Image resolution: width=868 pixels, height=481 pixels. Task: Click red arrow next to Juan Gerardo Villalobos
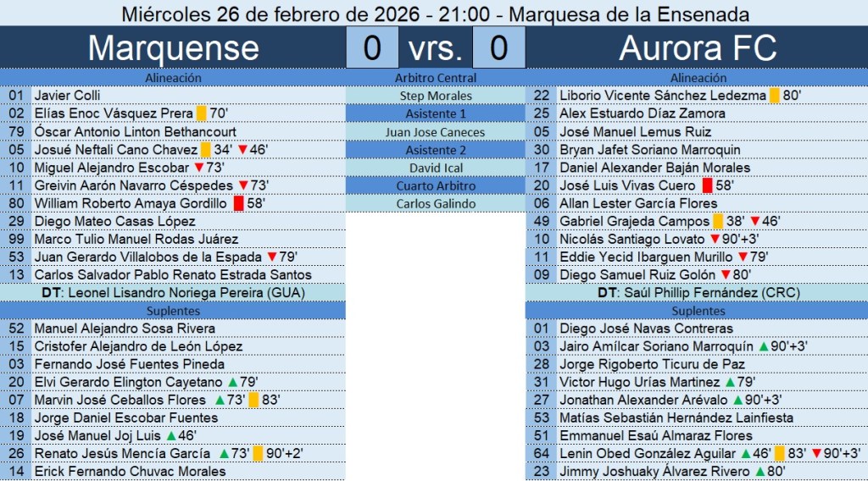(x=271, y=257)
